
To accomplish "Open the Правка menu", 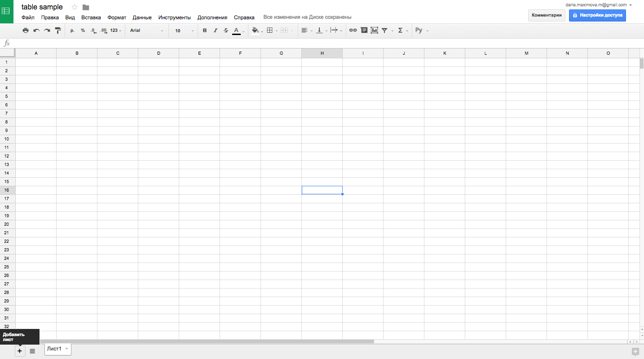I will tap(50, 18).
